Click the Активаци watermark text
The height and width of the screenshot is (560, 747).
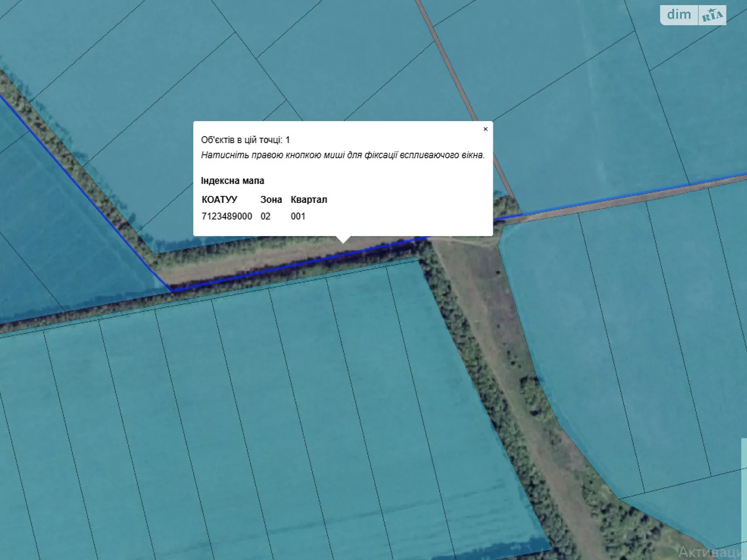pyautogui.click(x=712, y=552)
